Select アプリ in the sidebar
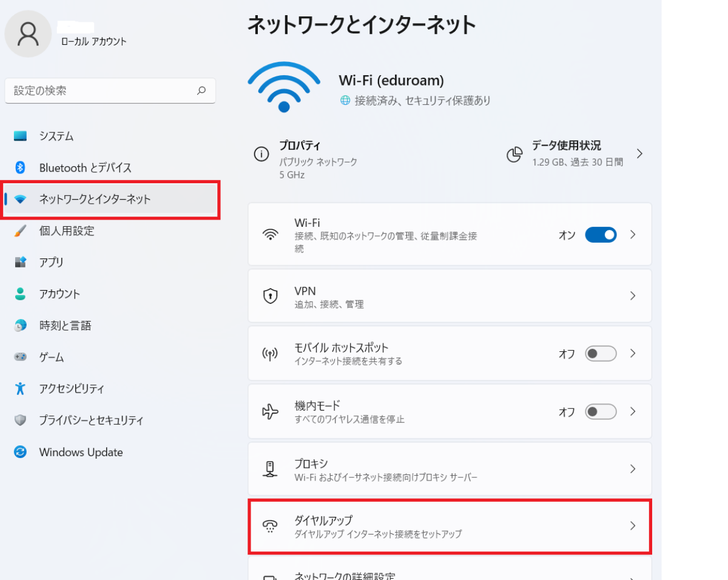The image size is (728, 580). pos(110,262)
